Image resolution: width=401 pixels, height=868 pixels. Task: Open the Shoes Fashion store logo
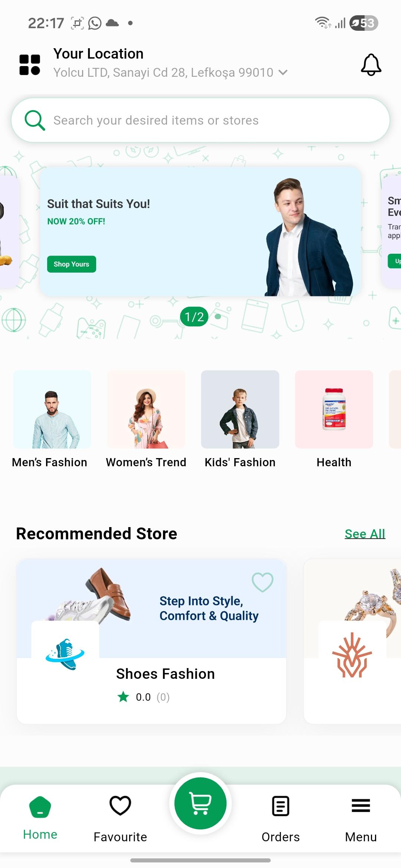pyautogui.click(x=65, y=654)
